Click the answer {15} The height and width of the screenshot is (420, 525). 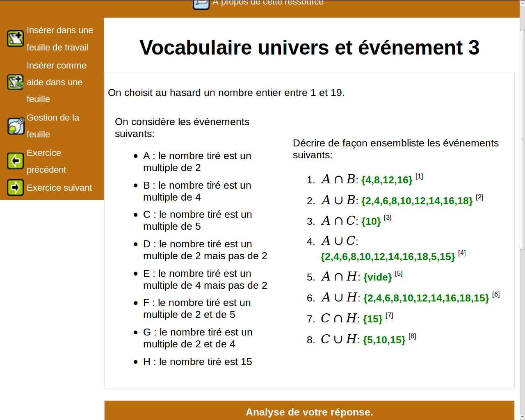(x=373, y=319)
